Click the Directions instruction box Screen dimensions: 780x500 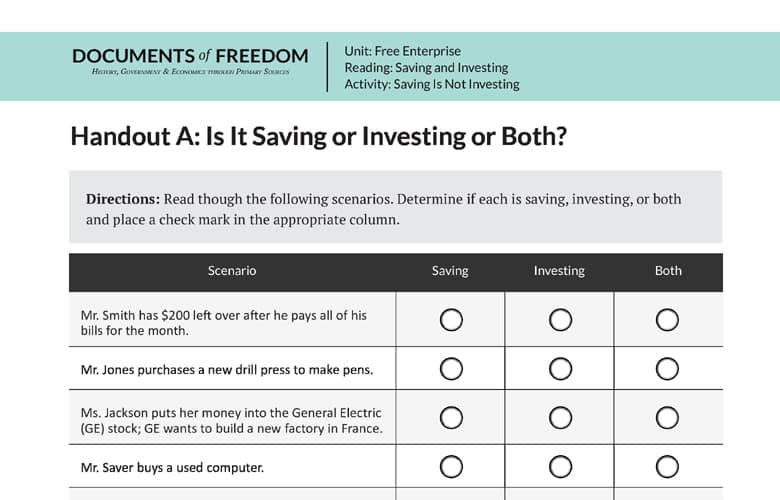(x=395, y=208)
